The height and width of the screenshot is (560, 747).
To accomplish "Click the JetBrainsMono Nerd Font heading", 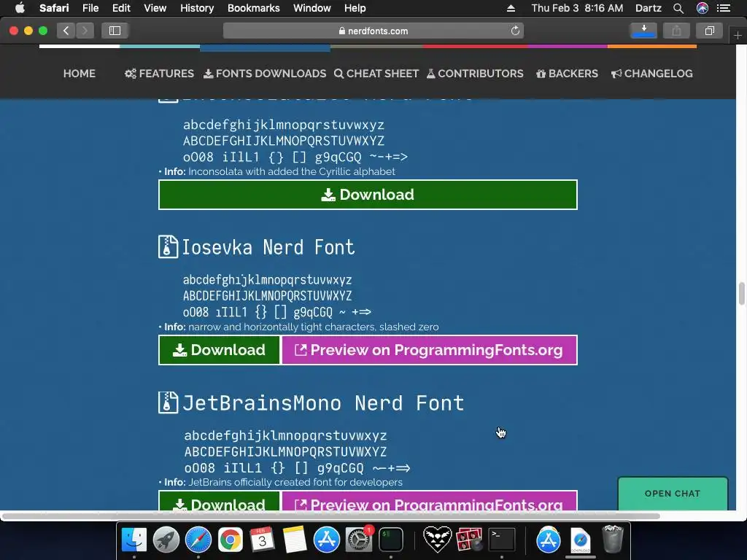I will pos(323,402).
